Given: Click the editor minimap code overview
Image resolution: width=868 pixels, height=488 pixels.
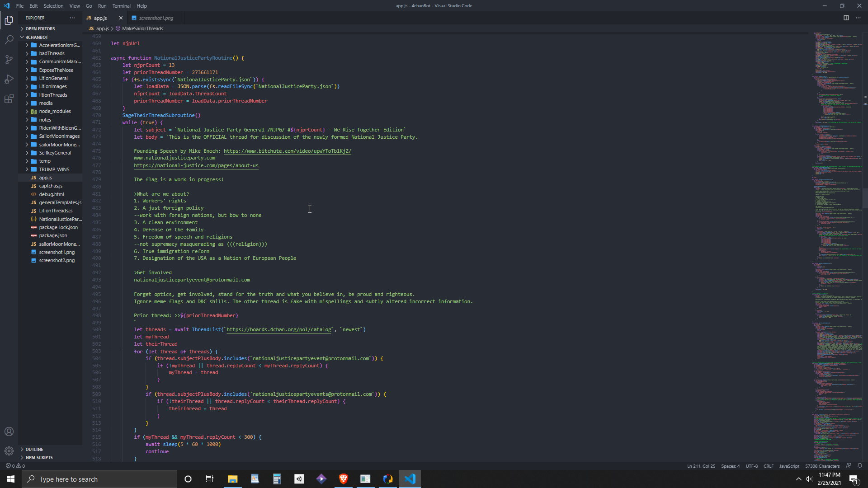Looking at the screenshot, I should pyautogui.click(x=837, y=246).
